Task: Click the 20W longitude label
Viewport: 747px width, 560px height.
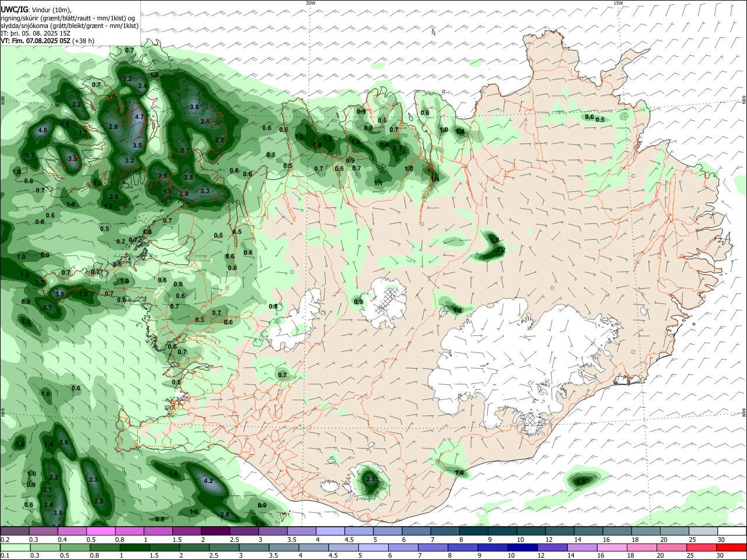Action: click(310, 3)
